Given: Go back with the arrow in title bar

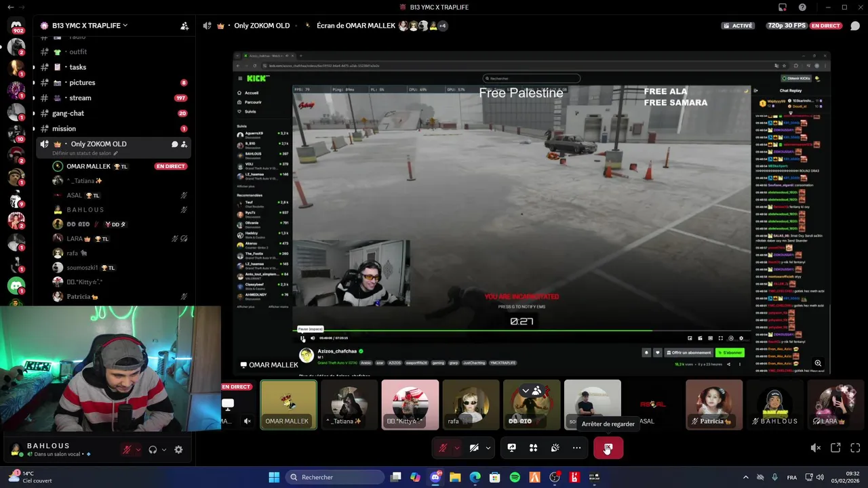Looking at the screenshot, I should [10, 7].
